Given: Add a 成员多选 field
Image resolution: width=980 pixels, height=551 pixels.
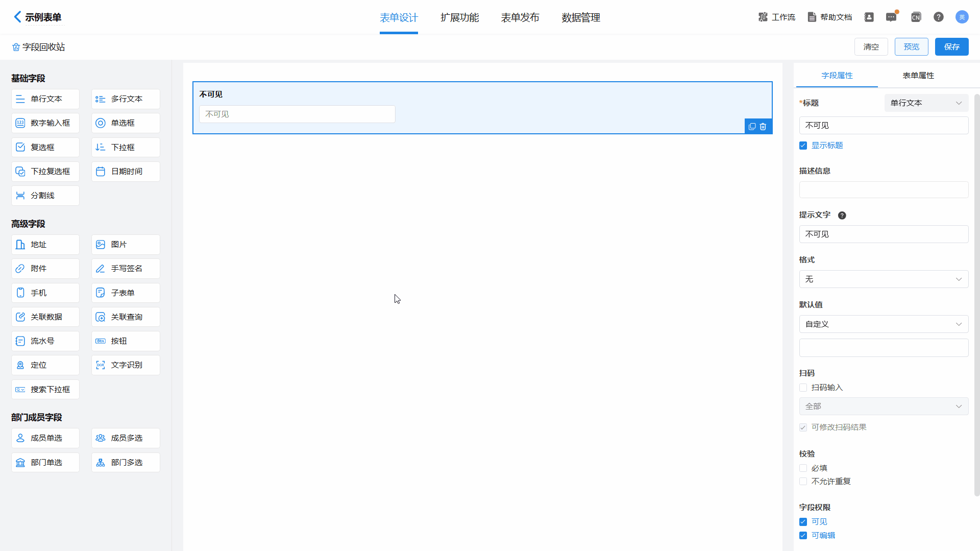Looking at the screenshot, I should (x=126, y=438).
